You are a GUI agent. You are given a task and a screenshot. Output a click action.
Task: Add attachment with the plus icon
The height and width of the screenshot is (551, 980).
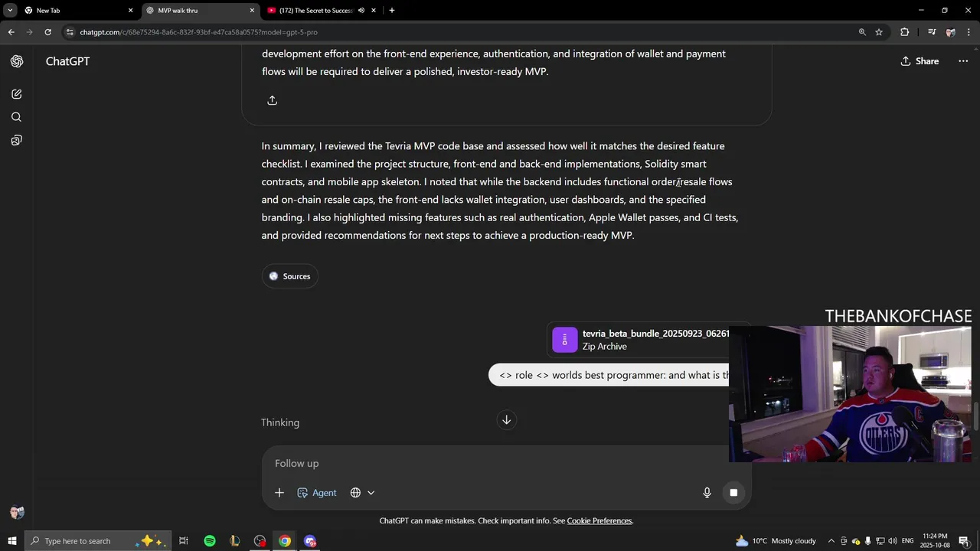279,493
